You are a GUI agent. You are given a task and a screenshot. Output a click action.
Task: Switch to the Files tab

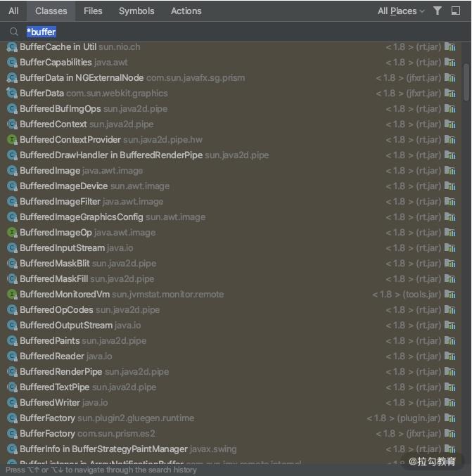tap(93, 11)
